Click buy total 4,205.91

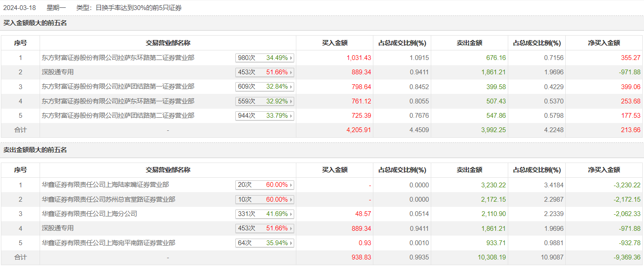pos(359,130)
